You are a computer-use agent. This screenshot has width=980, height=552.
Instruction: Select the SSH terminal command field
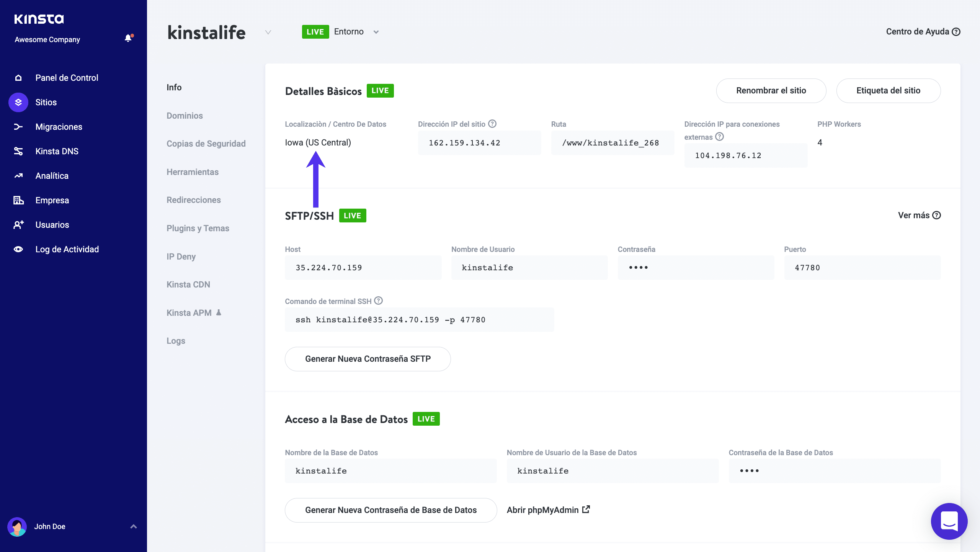tap(419, 319)
